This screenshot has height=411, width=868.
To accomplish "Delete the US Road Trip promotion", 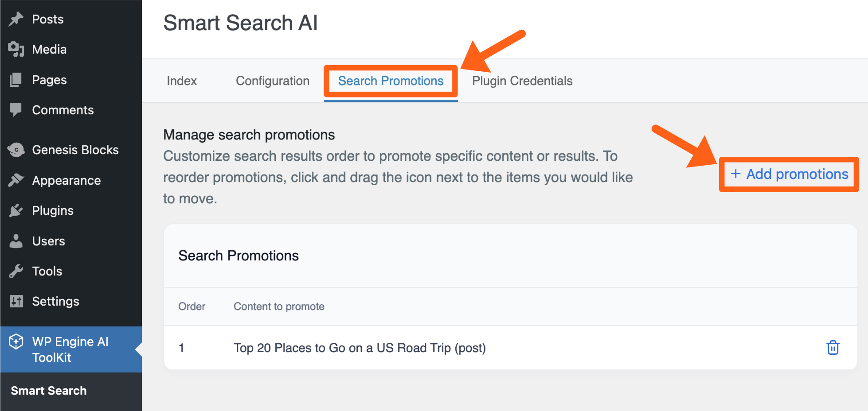I will (833, 348).
